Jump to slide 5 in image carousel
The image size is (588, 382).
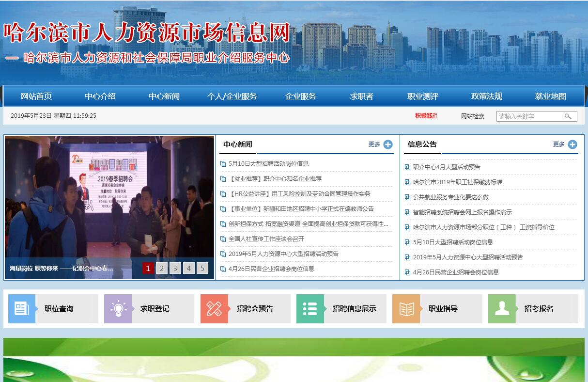tap(202, 268)
